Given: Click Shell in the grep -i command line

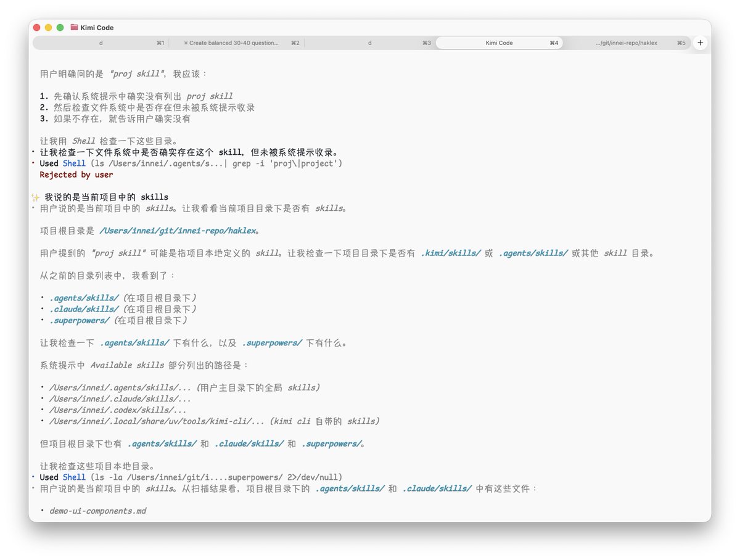Looking at the screenshot, I should tap(74, 163).
